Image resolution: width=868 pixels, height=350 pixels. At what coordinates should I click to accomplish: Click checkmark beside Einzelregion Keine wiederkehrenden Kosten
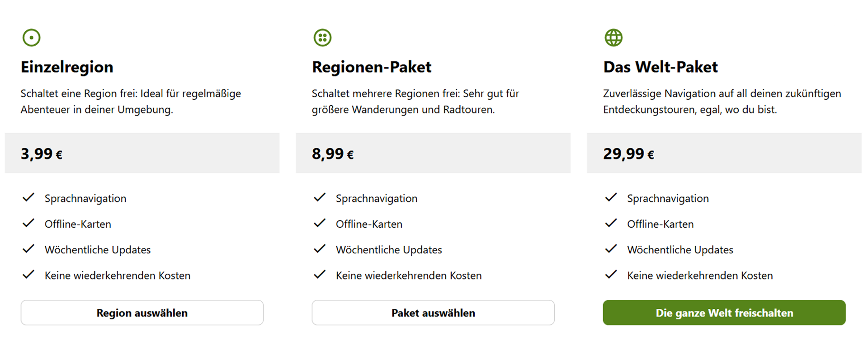(x=28, y=275)
